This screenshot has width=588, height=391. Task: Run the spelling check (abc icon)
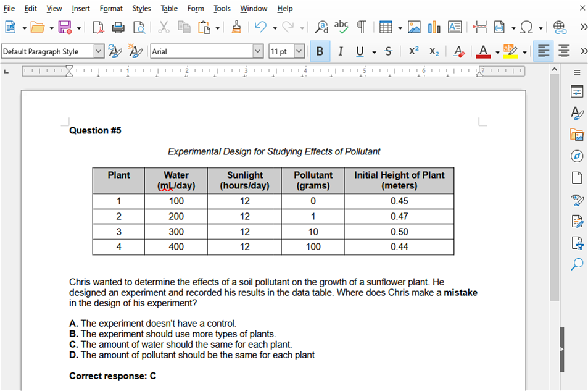pos(341,27)
